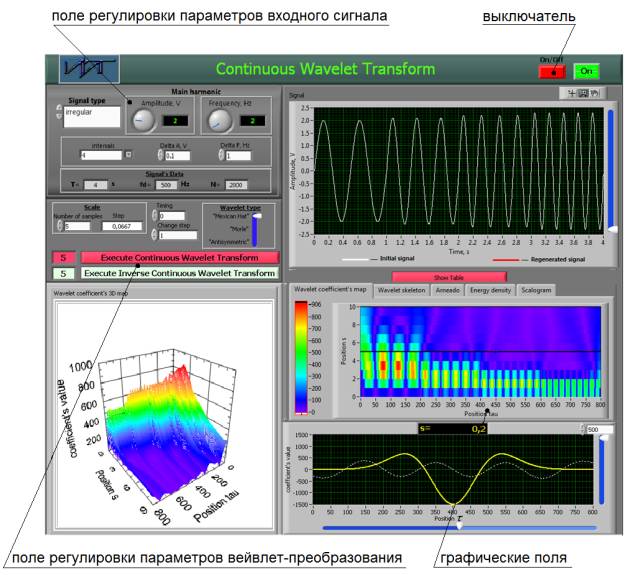Viewport: 630px width, 575px height.
Task: Click the Number of samples stepper
Action: pos(58,226)
